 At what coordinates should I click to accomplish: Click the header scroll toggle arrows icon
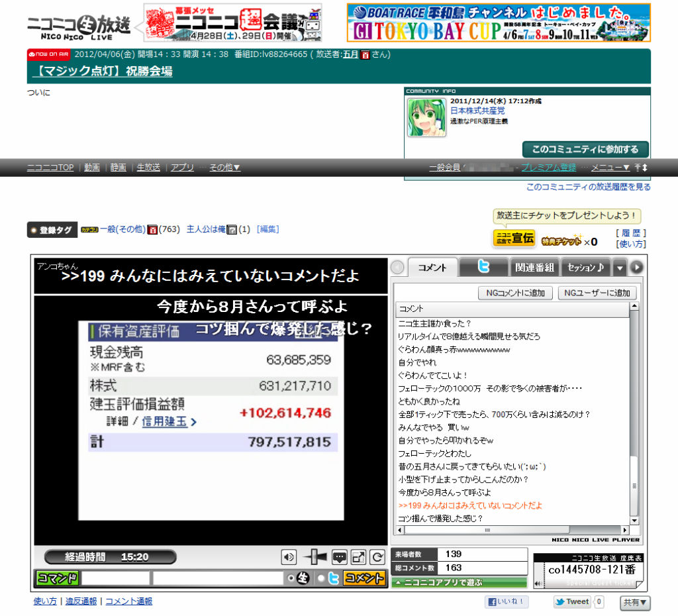(641, 168)
